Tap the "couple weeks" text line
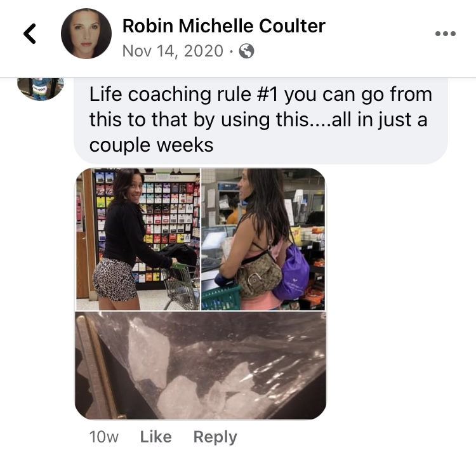476x450 pixels. 151,145
